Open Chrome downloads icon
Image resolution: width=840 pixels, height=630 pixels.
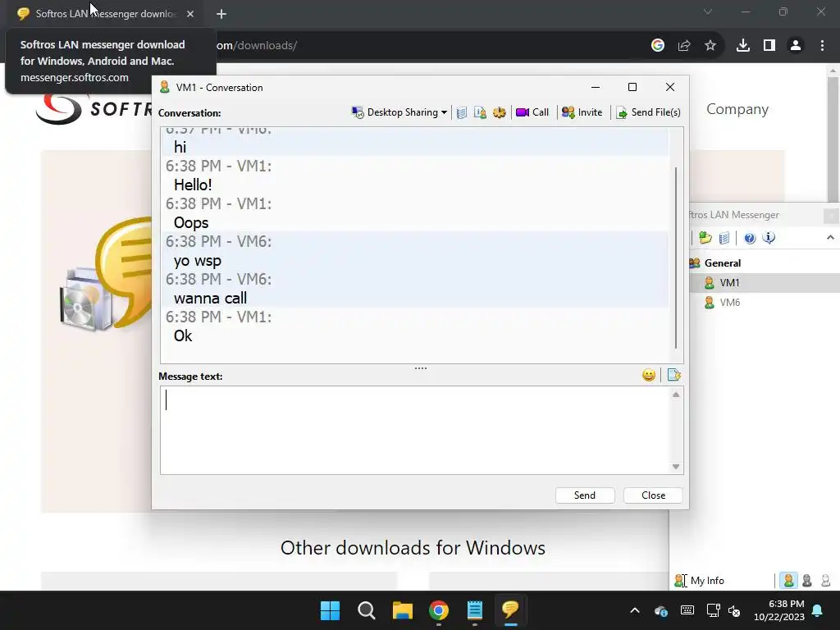point(743,46)
